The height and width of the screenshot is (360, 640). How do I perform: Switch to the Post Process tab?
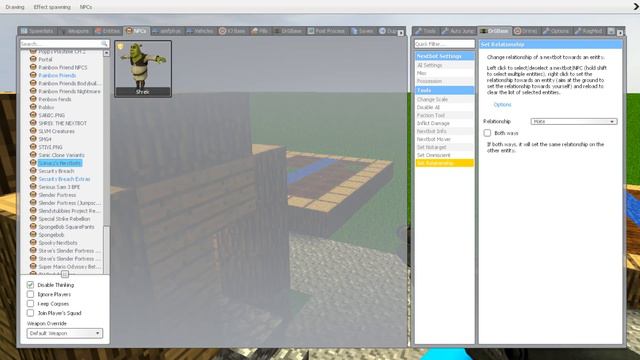coord(326,31)
